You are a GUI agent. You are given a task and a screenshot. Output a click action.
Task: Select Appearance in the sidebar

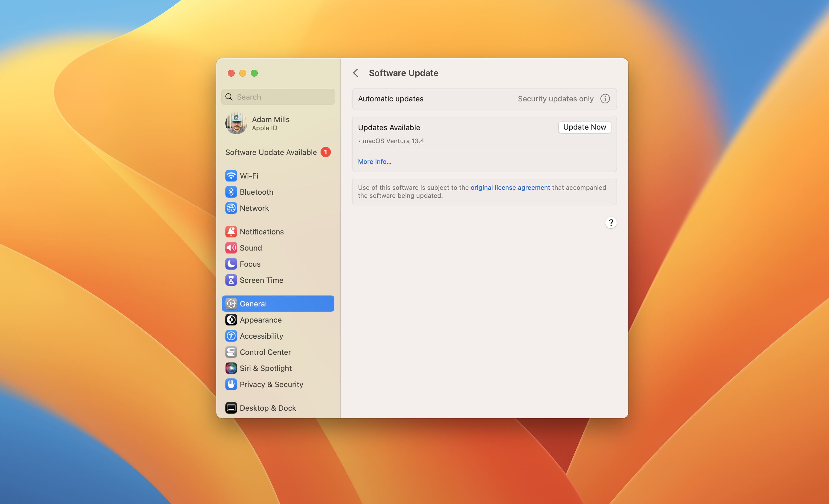coord(260,320)
